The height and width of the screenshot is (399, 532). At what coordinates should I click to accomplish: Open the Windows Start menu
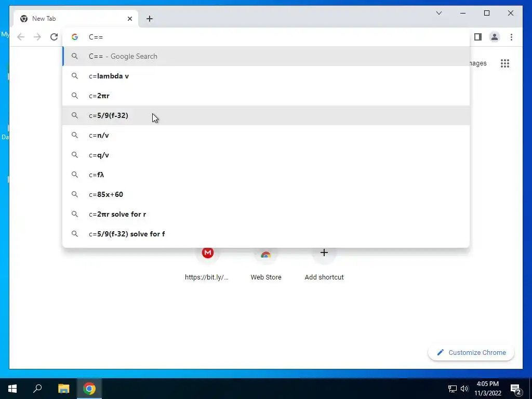[x=12, y=389]
